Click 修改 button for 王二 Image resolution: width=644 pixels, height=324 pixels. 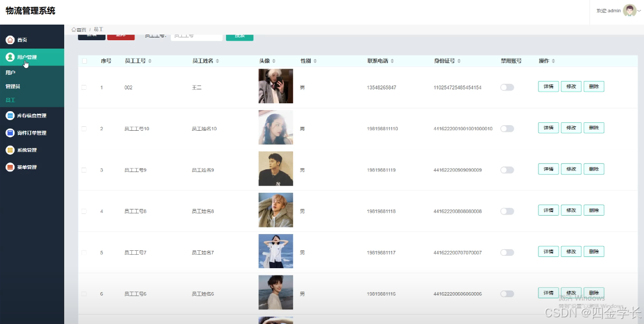[x=571, y=87]
